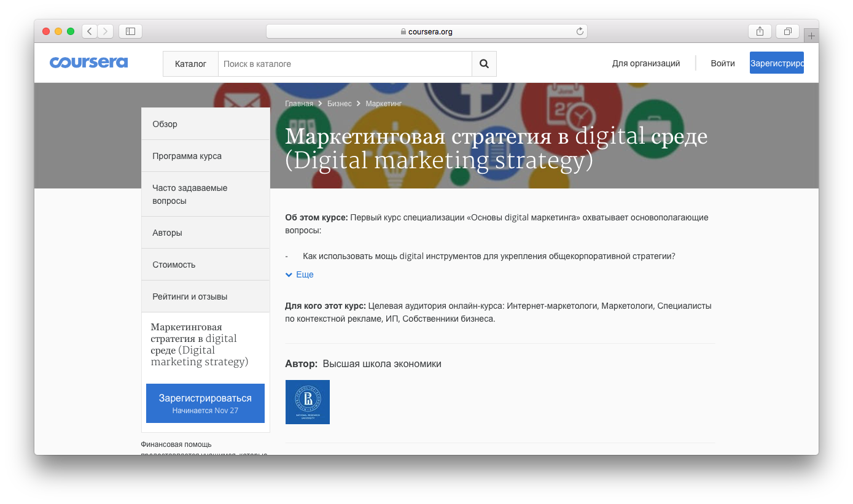The height and width of the screenshot is (504, 853).
Task: Open the Safari share button
Action: 760,31
